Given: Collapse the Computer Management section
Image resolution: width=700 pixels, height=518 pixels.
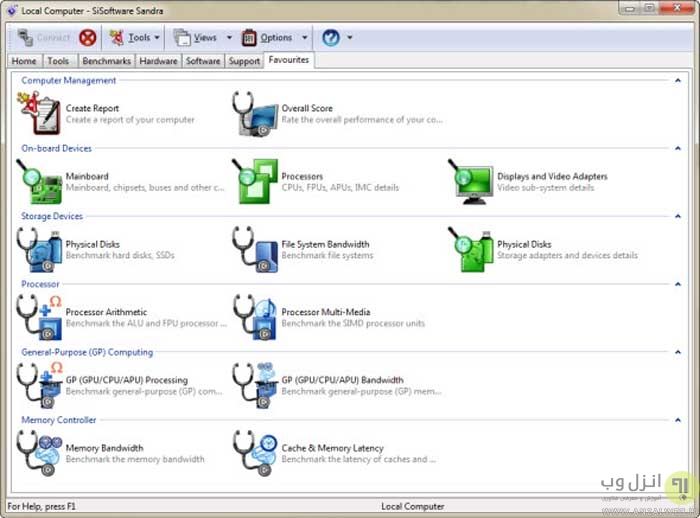Looking at the screenshot, I should pos(678,80).
